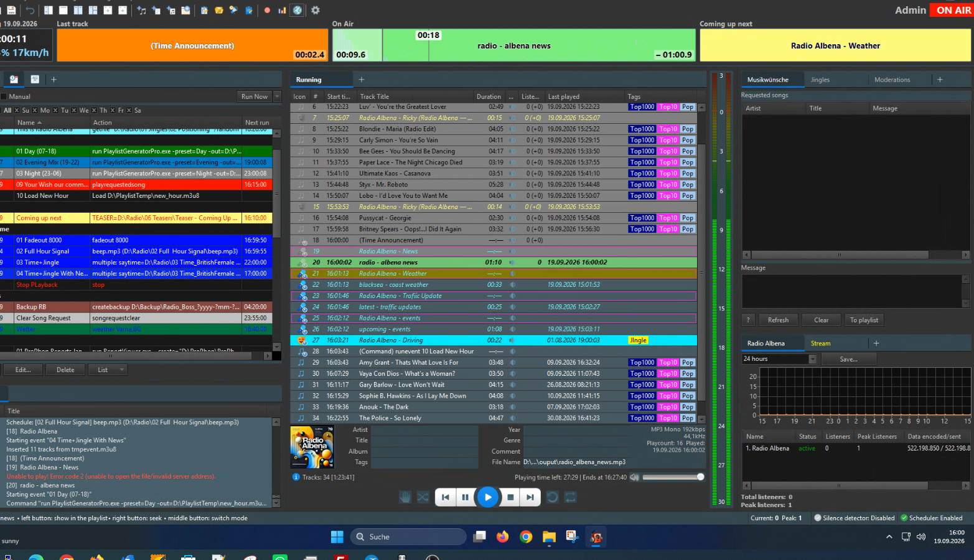
Task: Toggle the Su day filter checkbox
Action: coord(17,110)
